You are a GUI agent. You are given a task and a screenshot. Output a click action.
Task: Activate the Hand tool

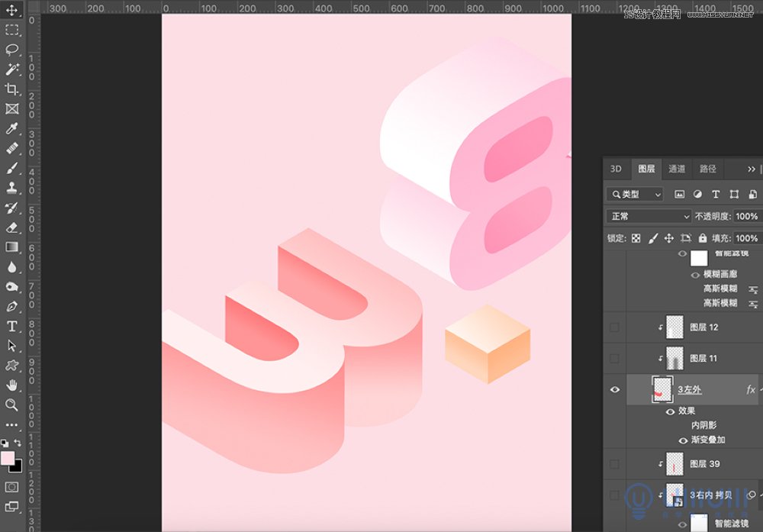tap(12, 385)
